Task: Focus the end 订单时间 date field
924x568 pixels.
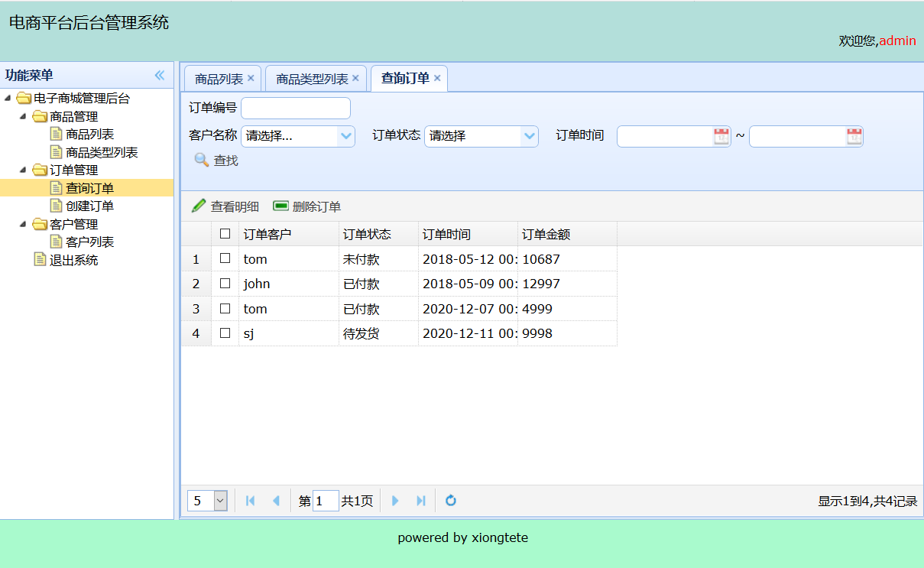Action: click(x=798, y=137)
